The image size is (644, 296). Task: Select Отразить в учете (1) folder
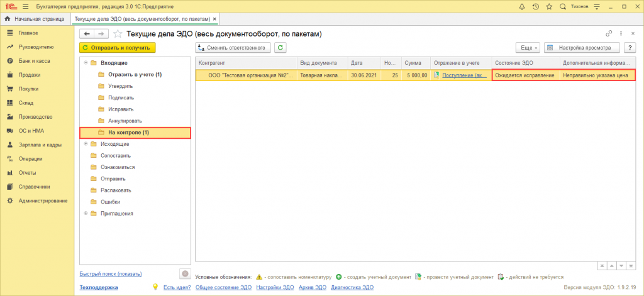(135, 75)
